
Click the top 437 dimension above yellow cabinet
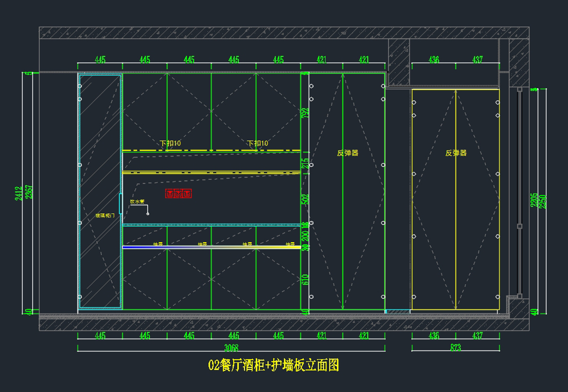tap(478, 60)
